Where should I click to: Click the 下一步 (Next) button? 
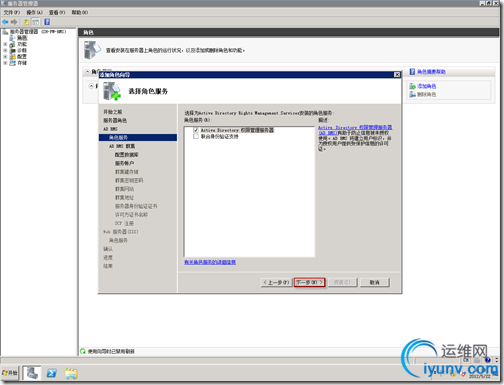coord(310,282)
